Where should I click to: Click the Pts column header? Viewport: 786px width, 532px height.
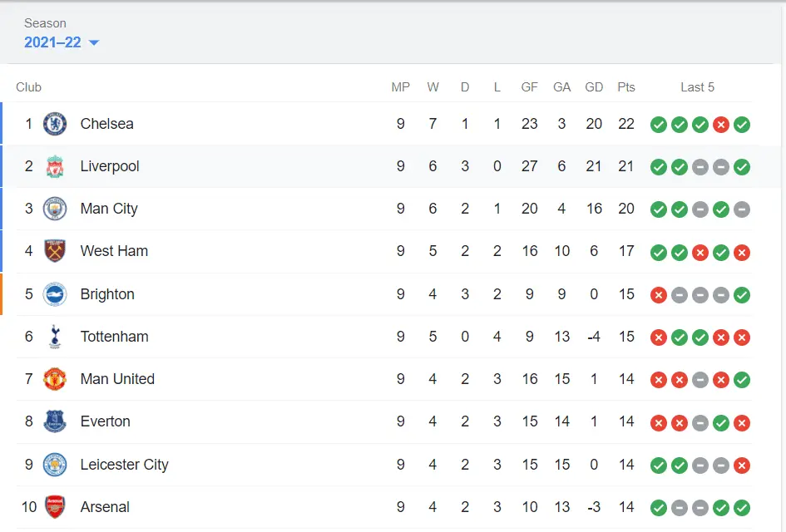pos(626,87)
